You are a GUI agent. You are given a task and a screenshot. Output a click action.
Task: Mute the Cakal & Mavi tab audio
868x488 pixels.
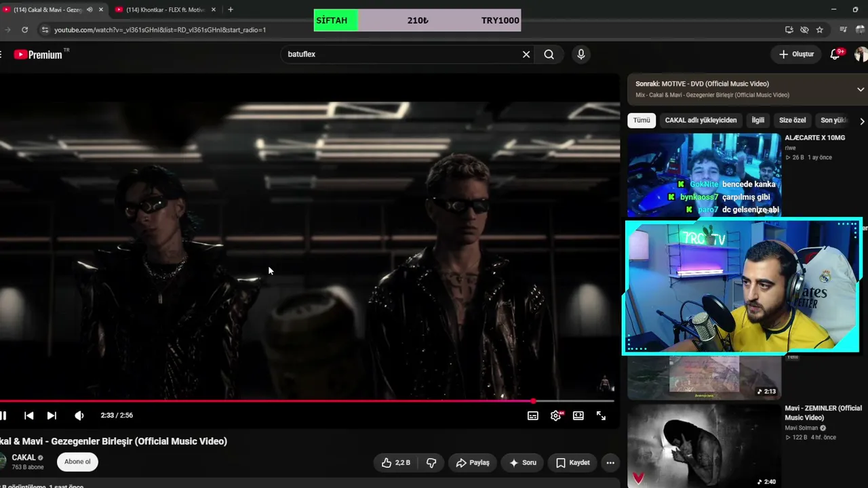[x=90, y=9]
